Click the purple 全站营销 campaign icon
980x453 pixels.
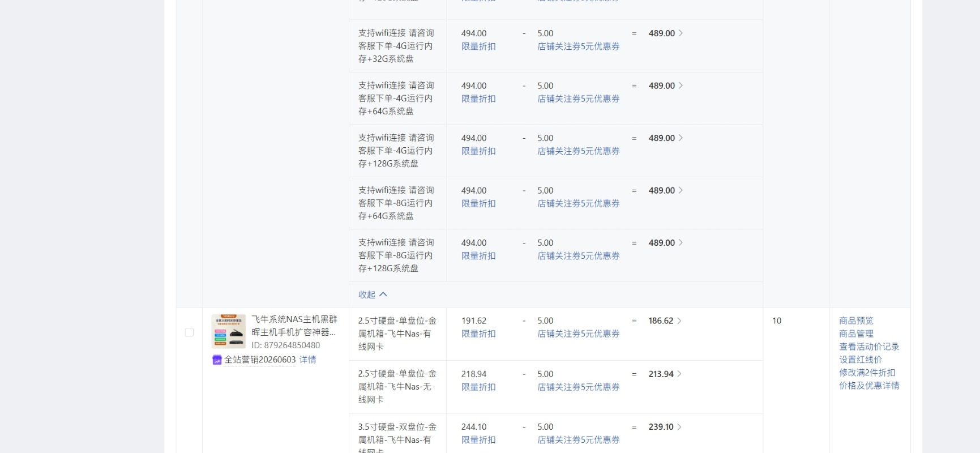click(217, 360)
